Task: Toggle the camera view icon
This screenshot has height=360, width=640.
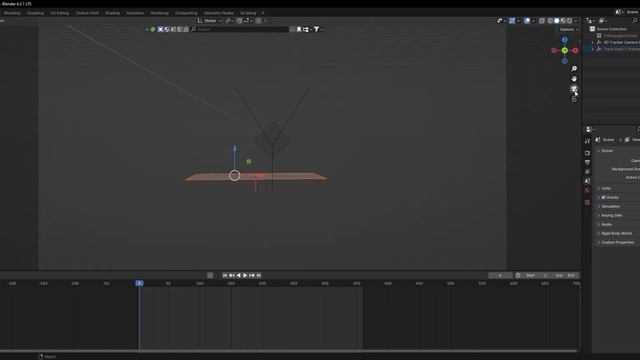Action: click(x=574, y=89)
